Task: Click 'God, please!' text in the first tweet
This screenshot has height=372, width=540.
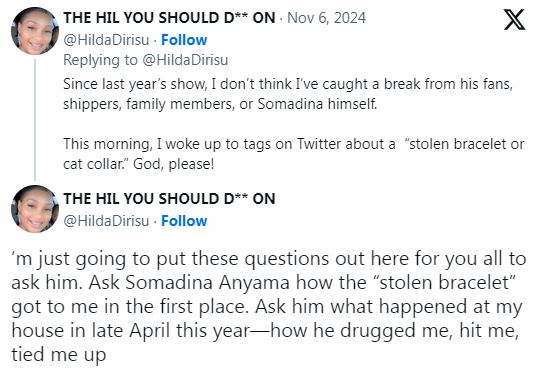Action: click(174, 164)
